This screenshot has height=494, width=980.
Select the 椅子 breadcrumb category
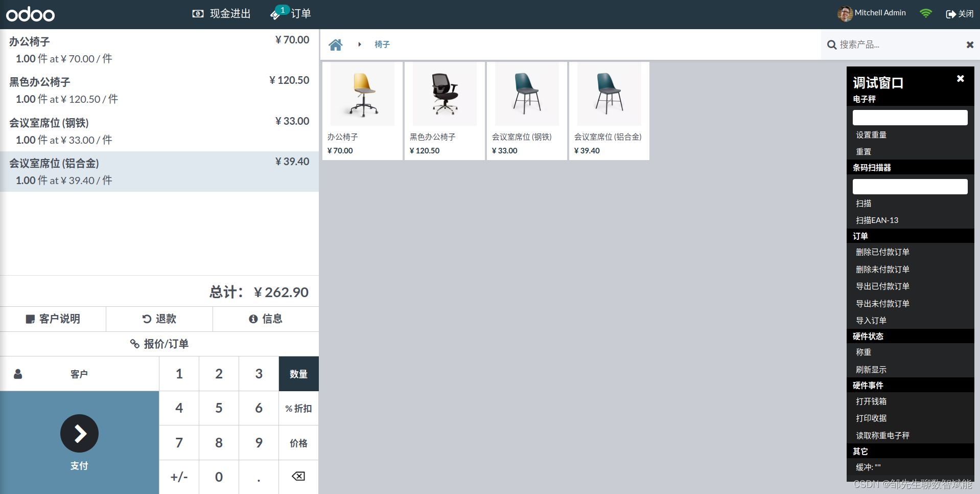click(382, 44)
